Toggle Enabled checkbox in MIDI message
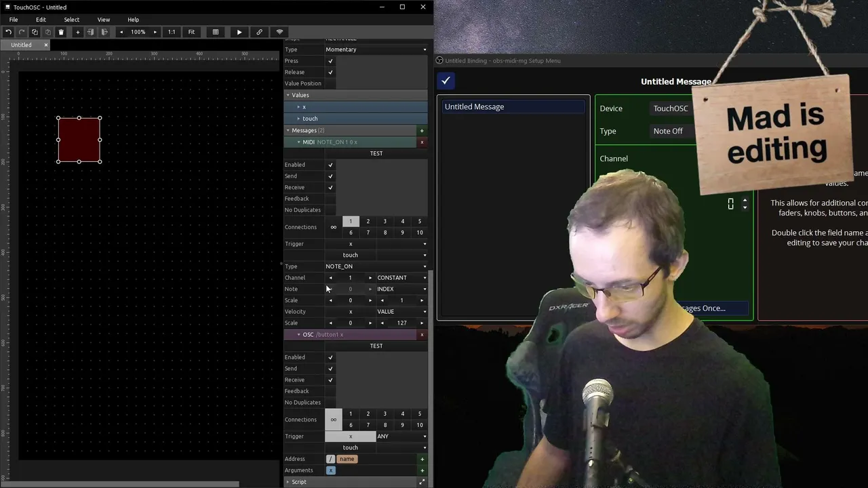 click(330, 165)
